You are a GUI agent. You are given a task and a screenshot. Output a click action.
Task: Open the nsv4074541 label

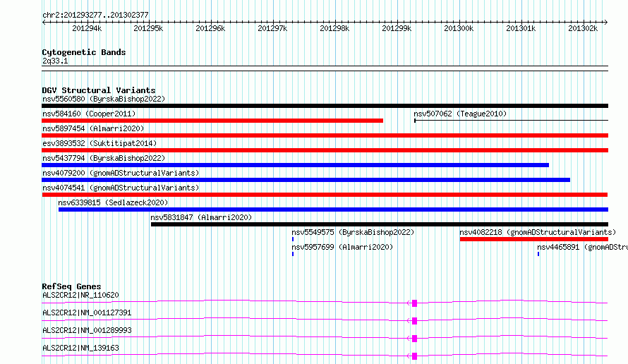coord(121,188)
